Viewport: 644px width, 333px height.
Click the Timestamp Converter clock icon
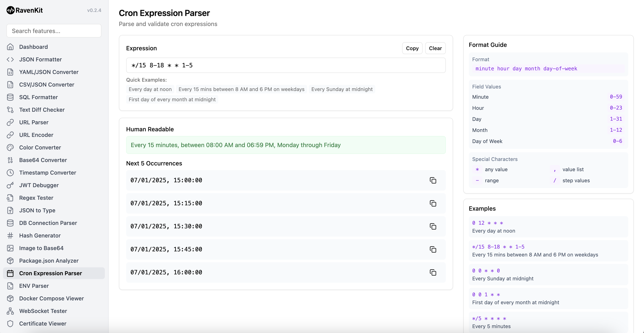pyautogui.click(x=10, y=173)
